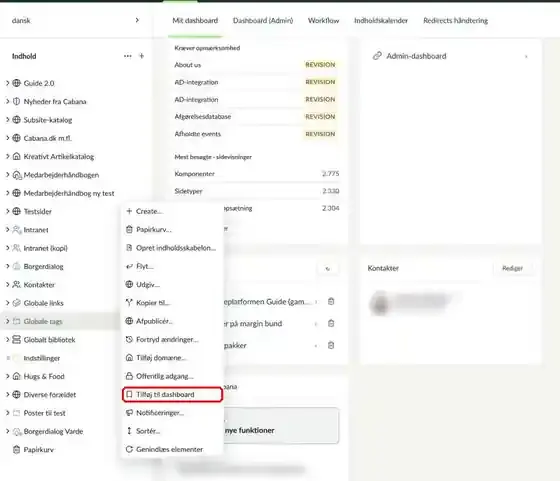560x481 pixels.
Task: Click the trash icon beside Papirkurv tree item
Action: (16, 450)
